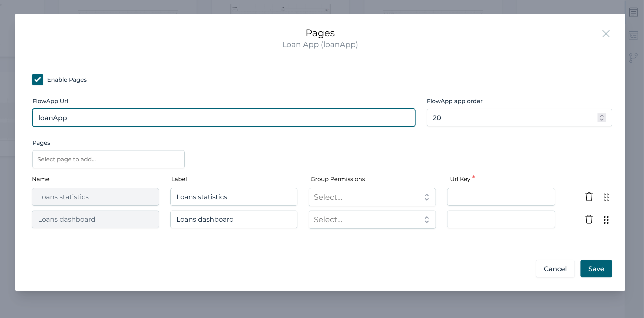Image resolution: width=644 pixels, height=318 pixels.
Task: Increment FlowApp app order with stepper arrow
Action: [602, 116]
